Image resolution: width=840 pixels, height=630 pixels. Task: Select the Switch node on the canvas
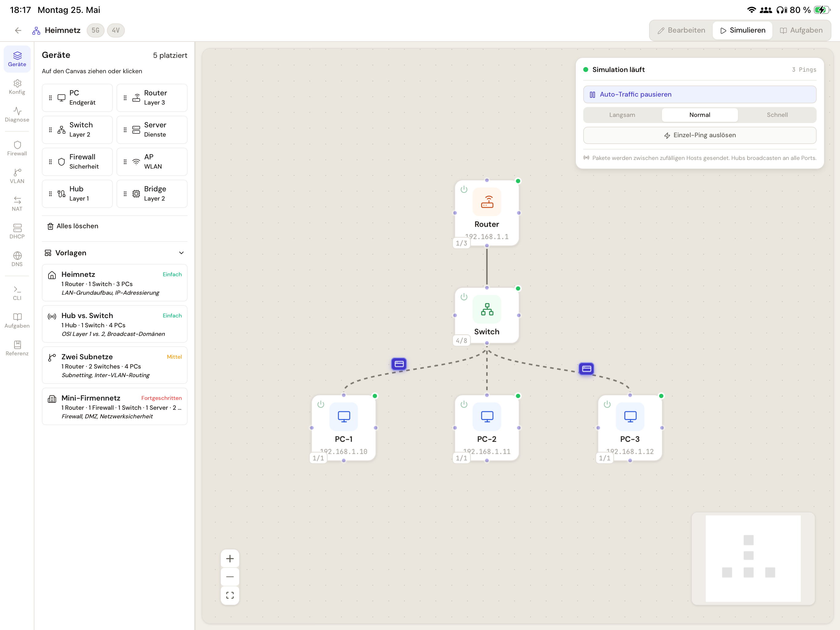coord(487,315)
